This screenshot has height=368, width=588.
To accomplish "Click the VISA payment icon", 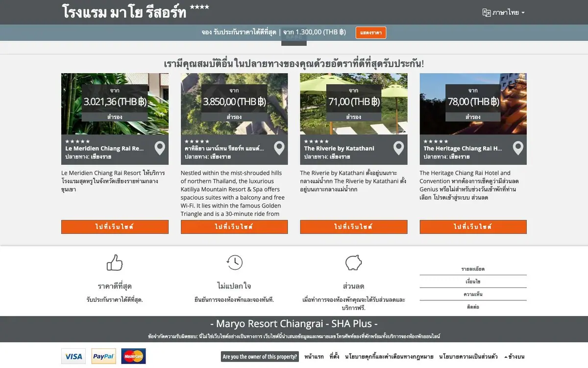I will click(73, 356).
